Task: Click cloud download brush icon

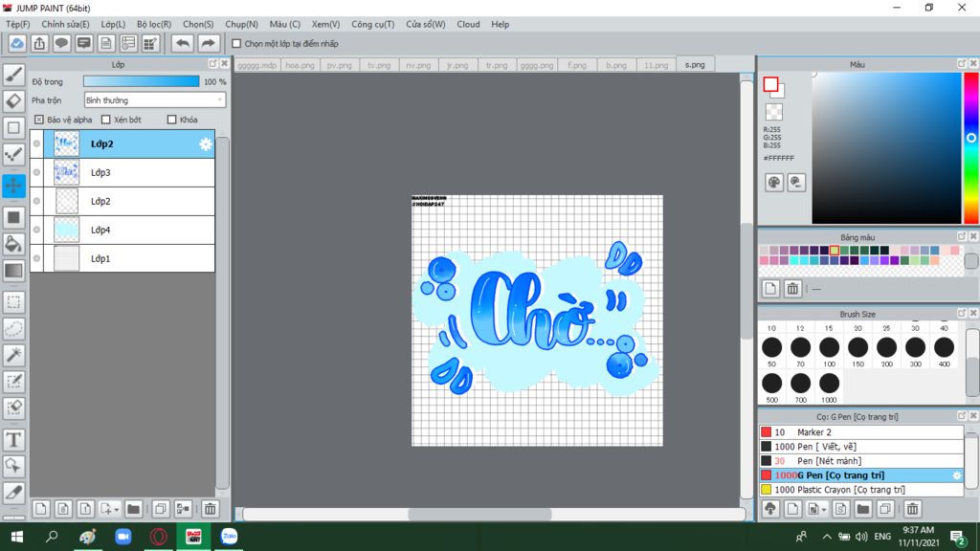Action: 770,509
